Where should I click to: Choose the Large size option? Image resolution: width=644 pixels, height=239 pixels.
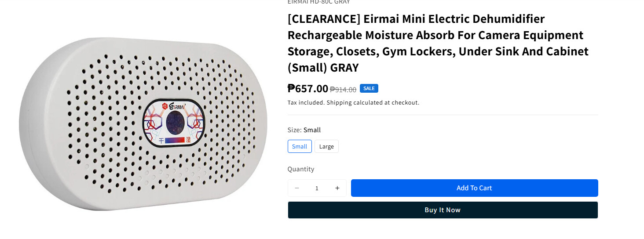(x=326, y=146)
